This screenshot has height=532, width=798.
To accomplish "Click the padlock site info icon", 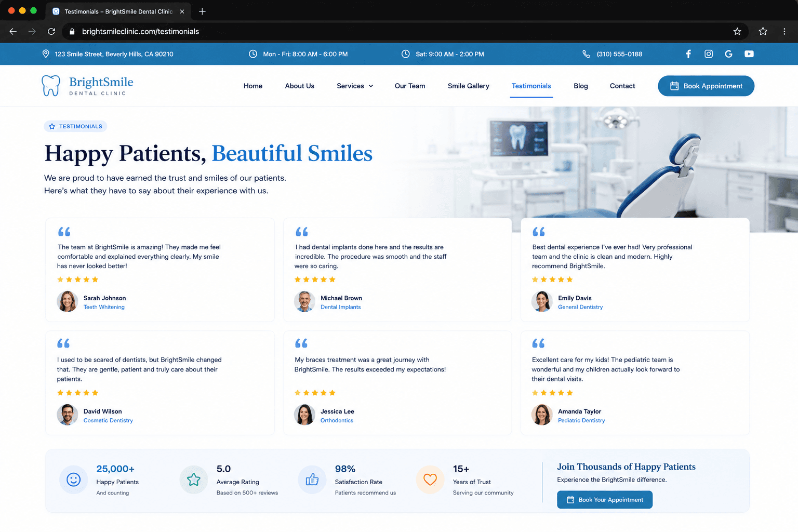I will pos(72,32).
